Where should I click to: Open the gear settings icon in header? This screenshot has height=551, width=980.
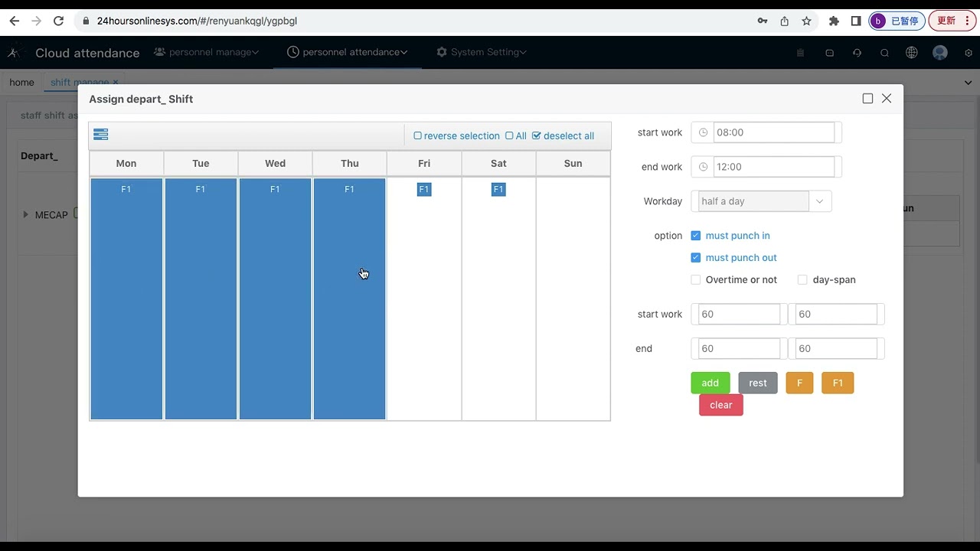click(x=969, y=53)
